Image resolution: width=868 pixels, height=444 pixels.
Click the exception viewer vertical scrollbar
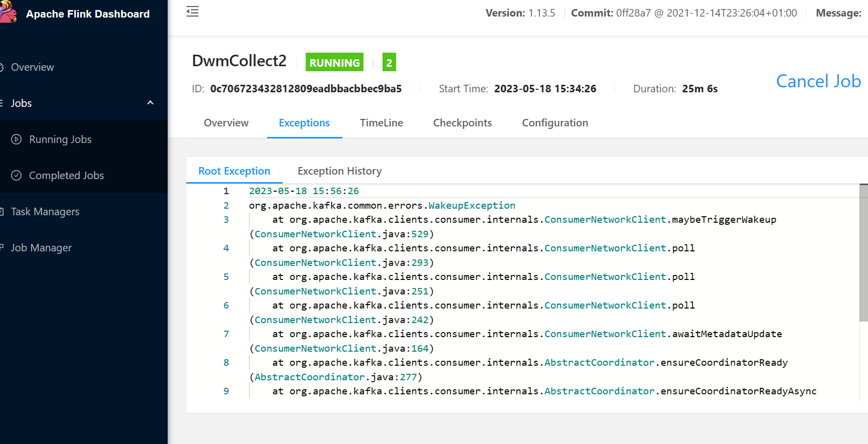(x=863, y=253)
